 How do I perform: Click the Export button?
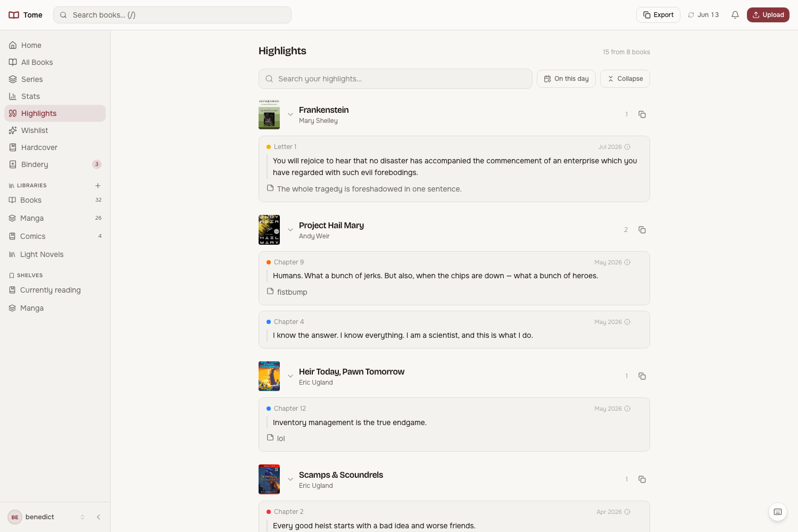[658, 15]
